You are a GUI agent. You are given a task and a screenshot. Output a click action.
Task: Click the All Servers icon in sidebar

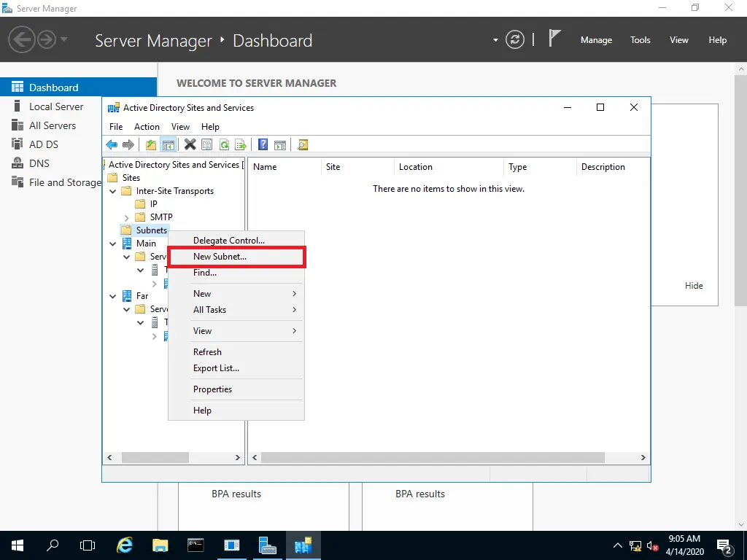(18, 125)
